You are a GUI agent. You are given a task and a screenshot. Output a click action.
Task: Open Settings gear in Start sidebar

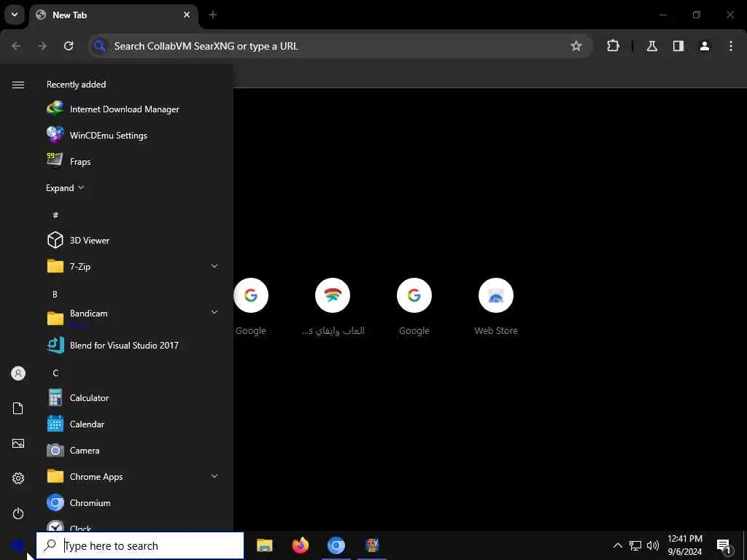coord(18,478)
